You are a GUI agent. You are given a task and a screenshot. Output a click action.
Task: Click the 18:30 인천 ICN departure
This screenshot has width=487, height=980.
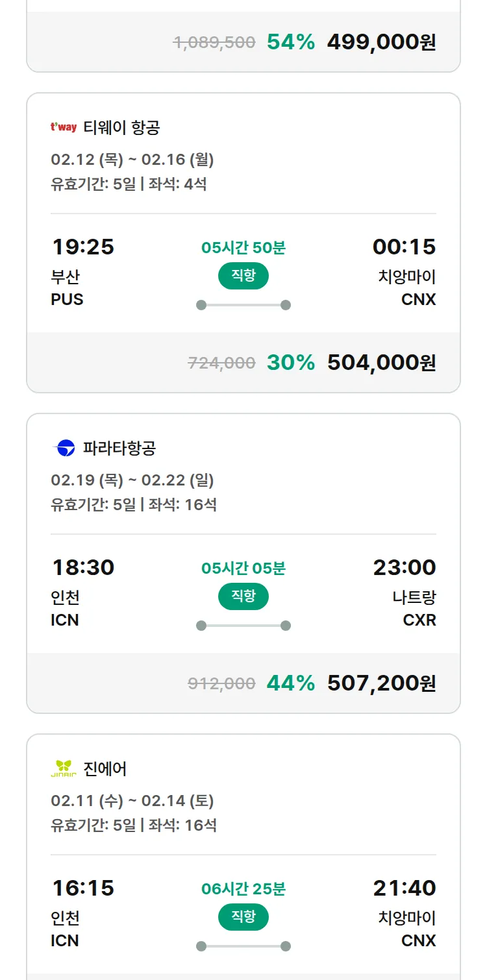pos(82,593)
